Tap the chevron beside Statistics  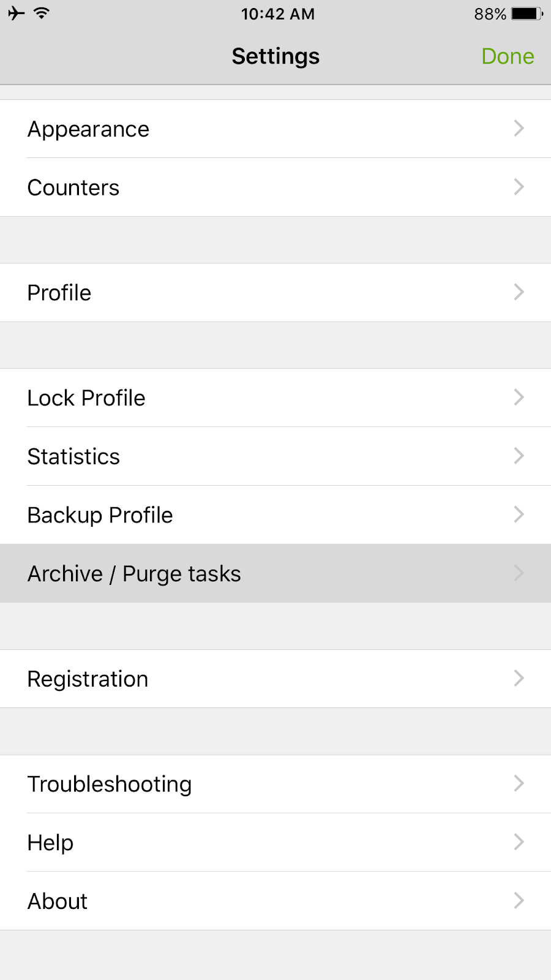(519, 456)
